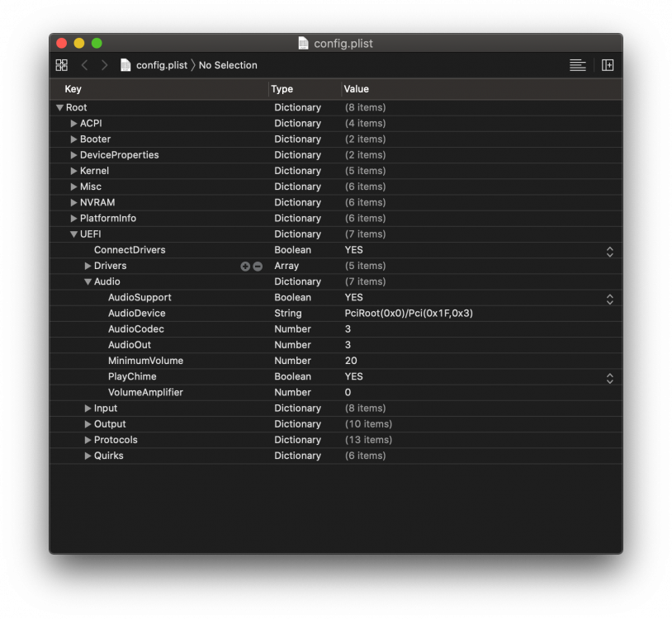This screenshot has height=619, width=672.
Task: Select the MinimumVolume key
Action: coord(146,361)
